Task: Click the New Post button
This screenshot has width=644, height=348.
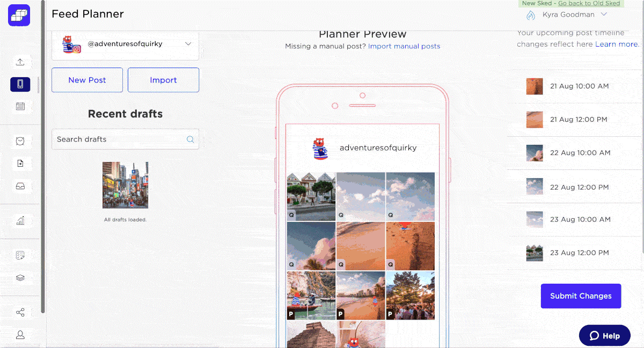Action: pos(87,79)
